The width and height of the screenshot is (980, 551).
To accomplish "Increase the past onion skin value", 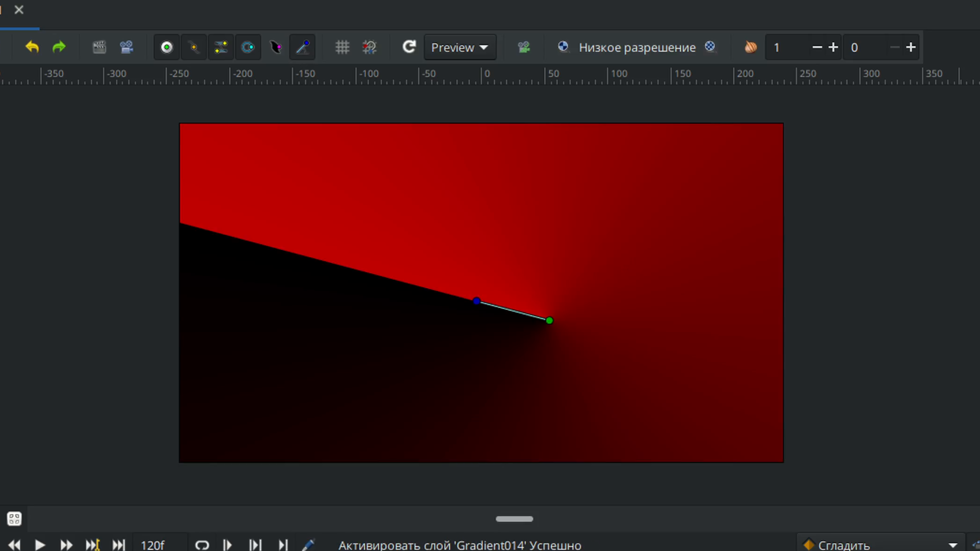I will click(x=833, y=47).
